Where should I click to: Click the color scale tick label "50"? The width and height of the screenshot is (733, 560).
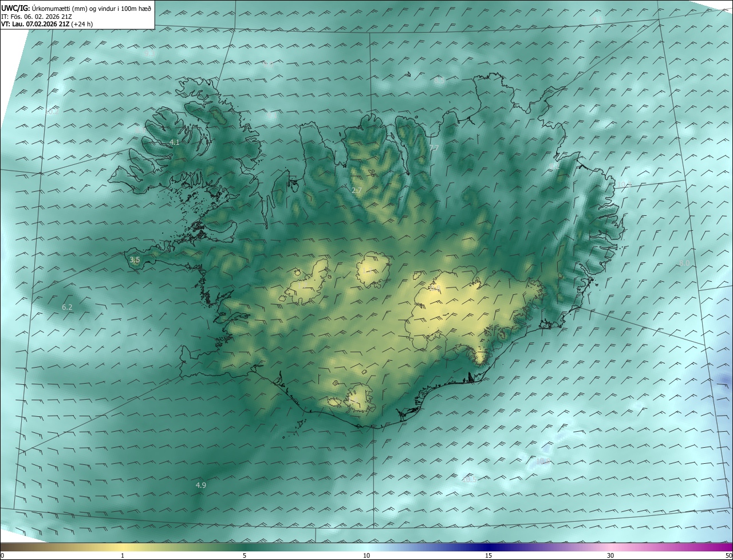pyautogui.click(x=728, y=556)
